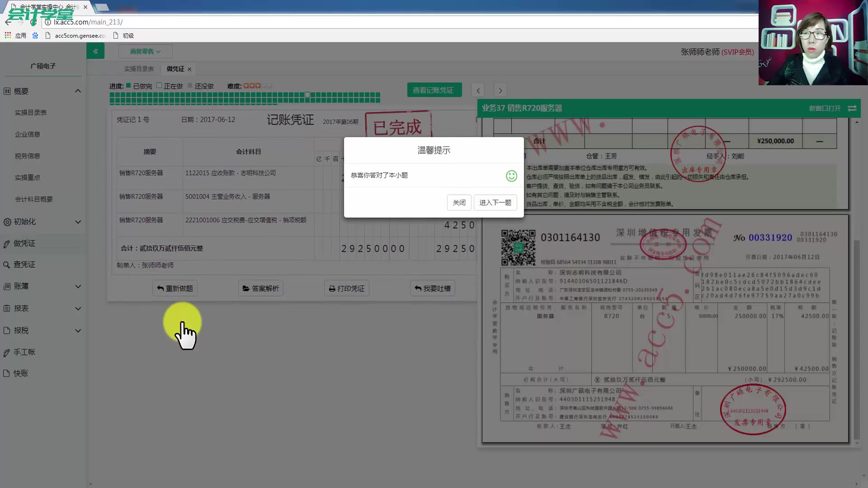Screen dimensions: 868x488
Task: Select the 做凭证 tab
Action: [175, 69]
